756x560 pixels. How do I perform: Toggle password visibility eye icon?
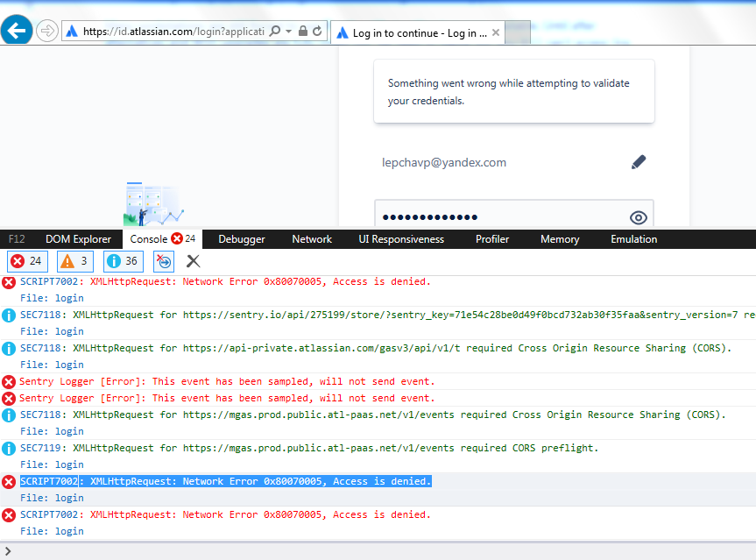coord(639,217)
